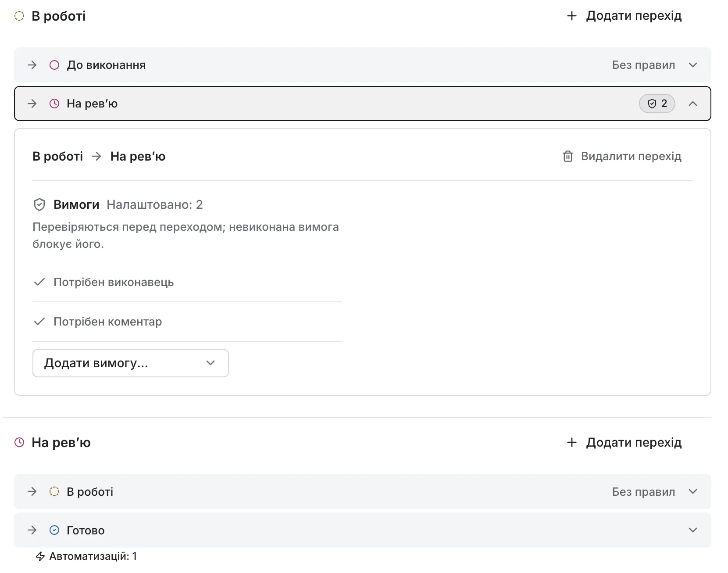Expand the lower "В роботі" row with its chevron
728x573 pixels.
[693, 491]
